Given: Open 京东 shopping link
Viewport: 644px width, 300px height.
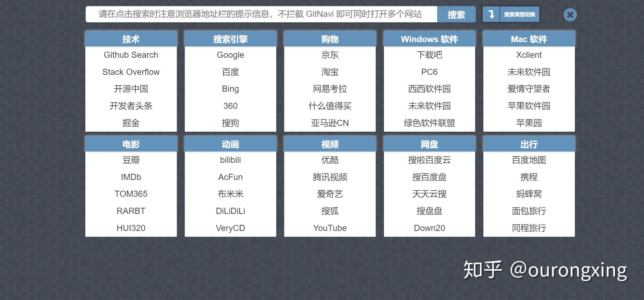Looking at the screenshot, I should click(330, 55).
